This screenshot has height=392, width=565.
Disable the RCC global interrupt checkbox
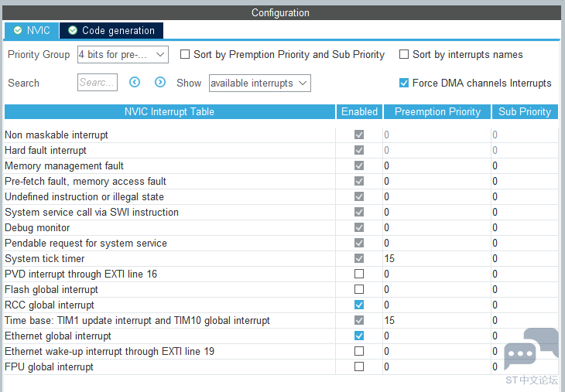tap(359, 305)
